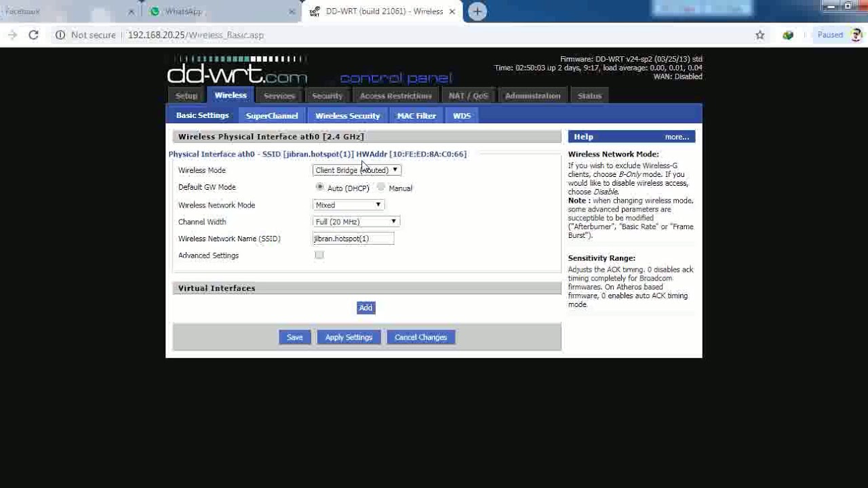Click Add under Virtual Interfaces

[x=366, y=308]
